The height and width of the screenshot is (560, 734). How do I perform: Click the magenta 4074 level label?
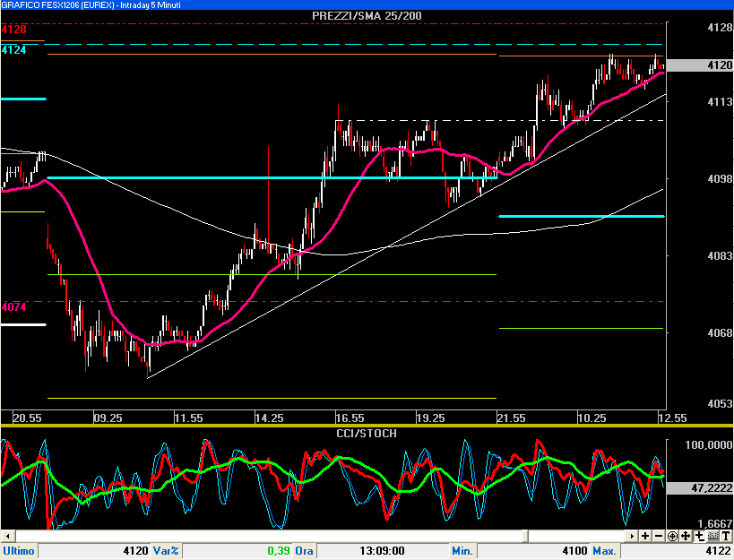point(13,307)
